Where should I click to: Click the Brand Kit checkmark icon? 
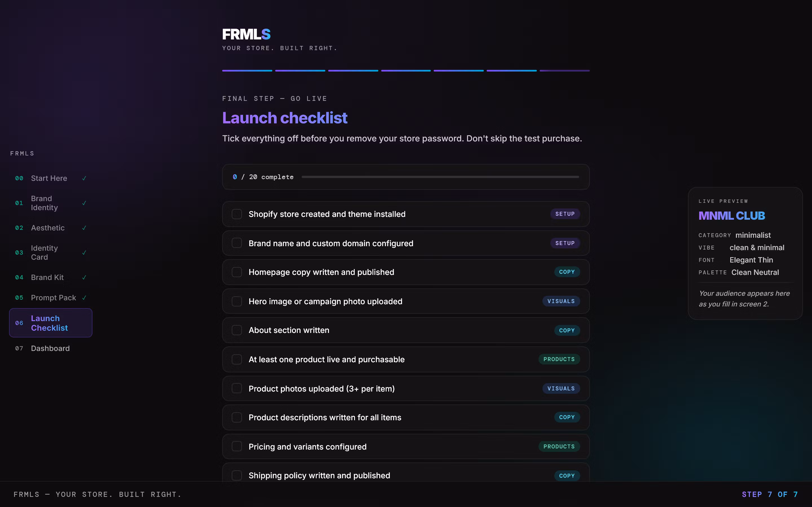(84, 278)
